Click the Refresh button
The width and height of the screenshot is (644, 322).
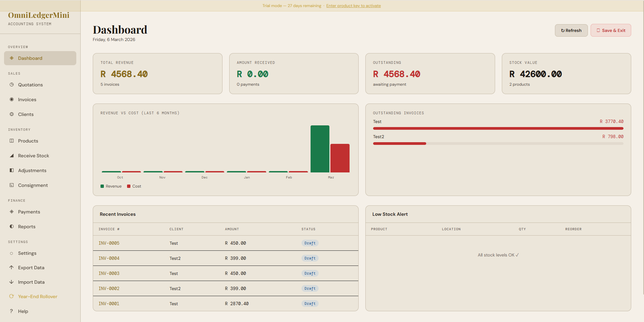571,30
